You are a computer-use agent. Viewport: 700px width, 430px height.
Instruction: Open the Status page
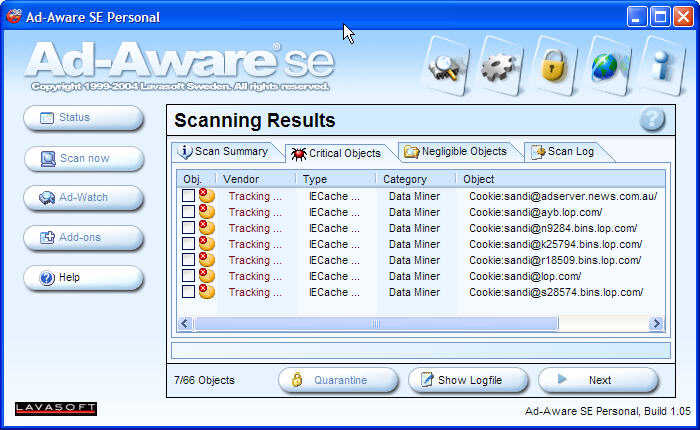[83, 118]
